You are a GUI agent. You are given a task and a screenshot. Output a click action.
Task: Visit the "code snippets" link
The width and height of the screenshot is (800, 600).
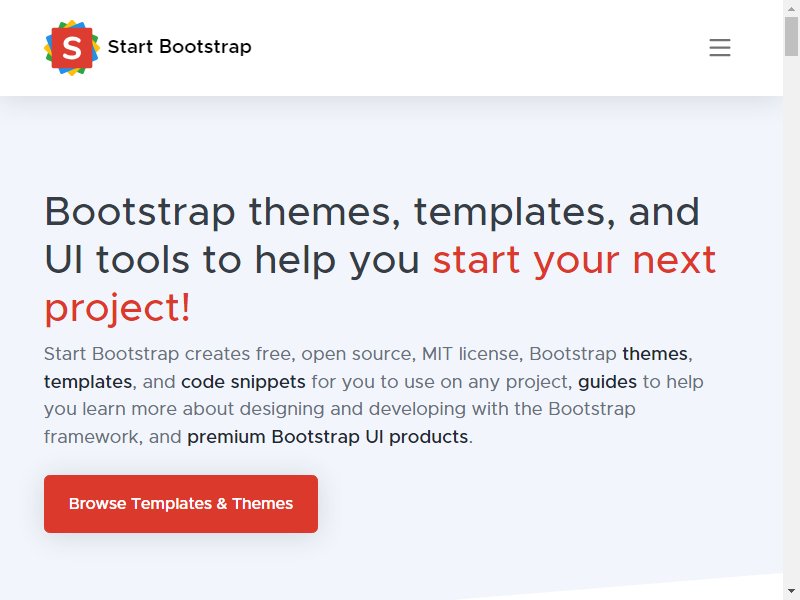pyautogui.click(x=243, y=382)
